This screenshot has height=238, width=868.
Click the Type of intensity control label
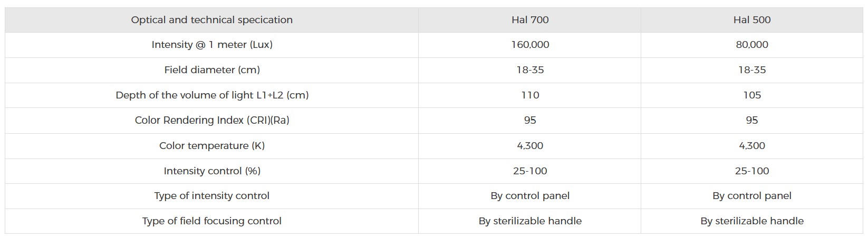[212, 196]
